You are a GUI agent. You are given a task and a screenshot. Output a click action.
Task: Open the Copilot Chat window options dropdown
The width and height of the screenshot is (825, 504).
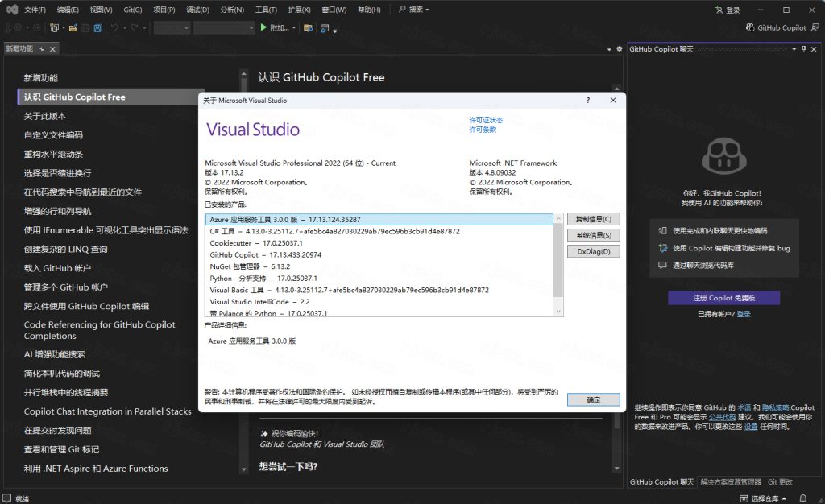[794, 49]
